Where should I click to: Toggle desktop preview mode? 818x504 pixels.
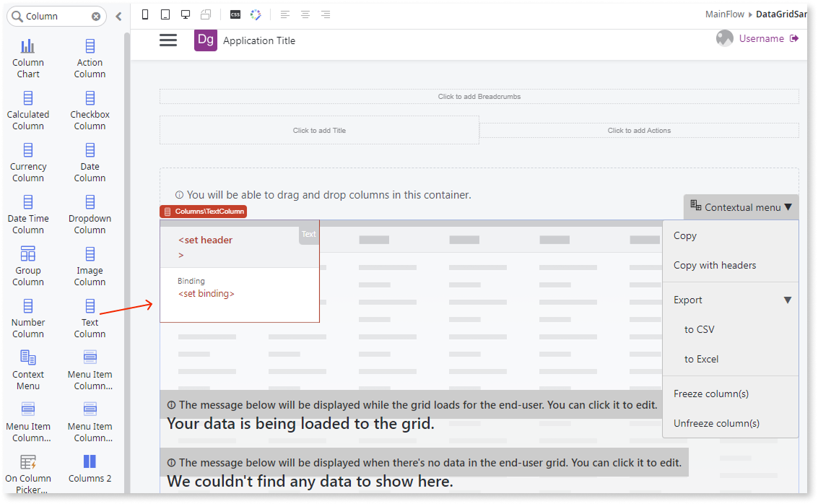186,14
